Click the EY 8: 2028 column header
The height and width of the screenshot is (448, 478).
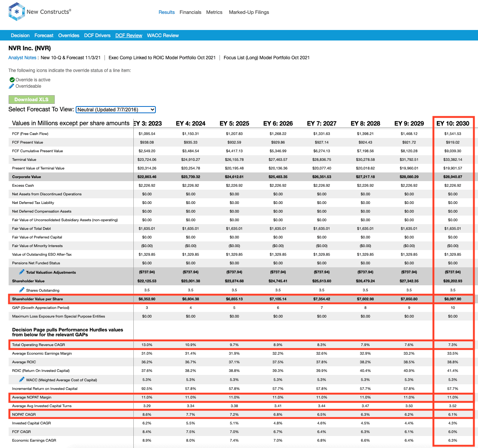point(365,123)
